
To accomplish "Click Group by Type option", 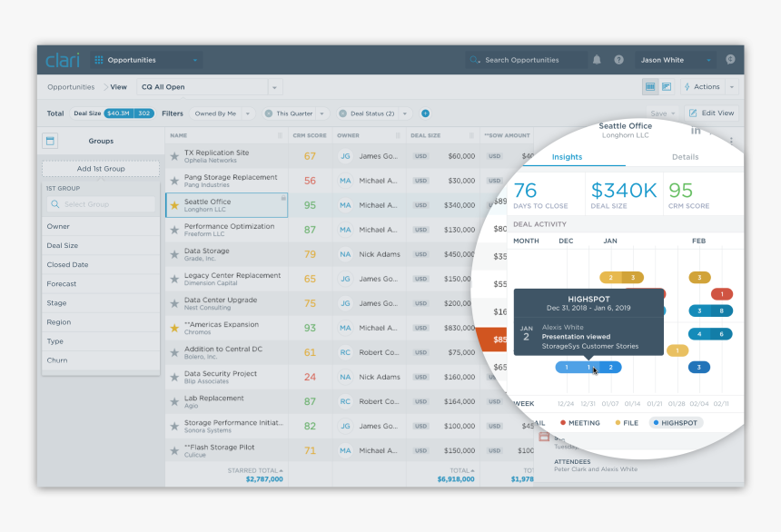I will point(101,341).
